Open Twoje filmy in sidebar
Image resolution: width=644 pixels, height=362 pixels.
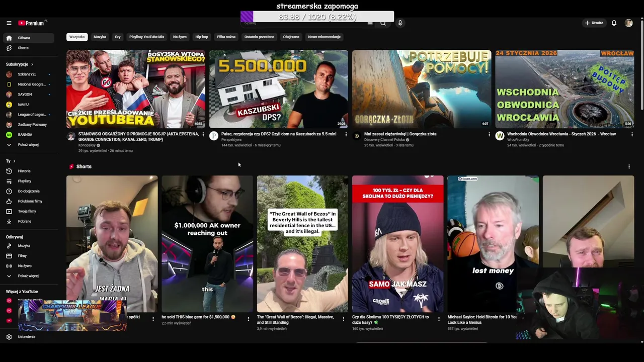tap(29, 211)
